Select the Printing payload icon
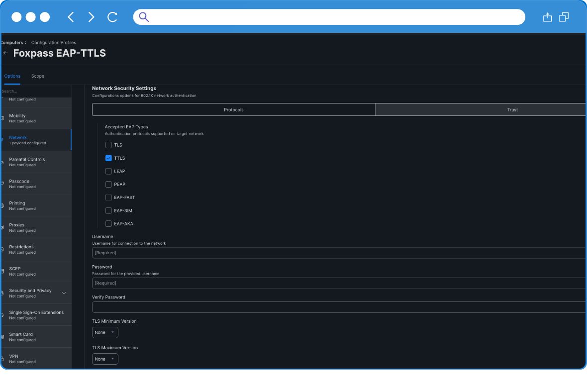 click(3, 205)
